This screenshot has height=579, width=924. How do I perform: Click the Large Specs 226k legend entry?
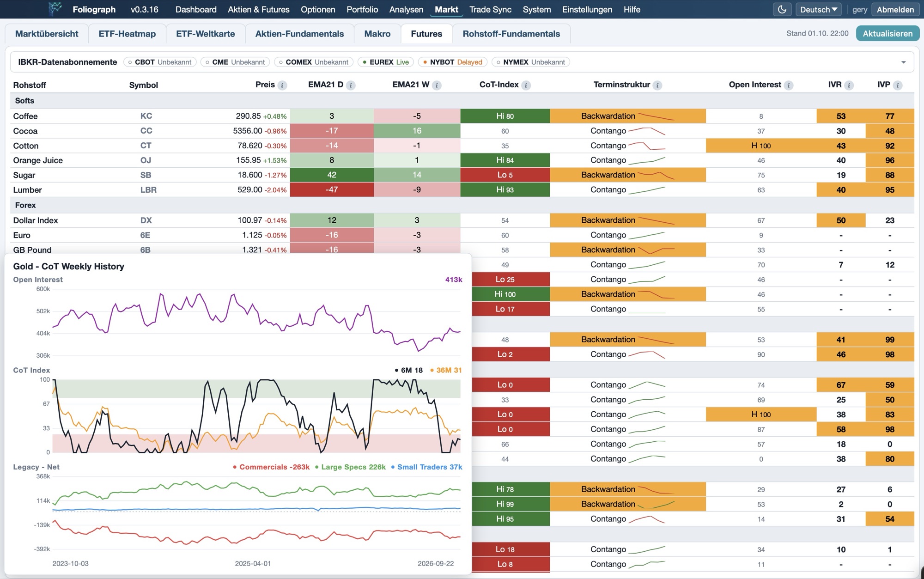pos(350,467)
